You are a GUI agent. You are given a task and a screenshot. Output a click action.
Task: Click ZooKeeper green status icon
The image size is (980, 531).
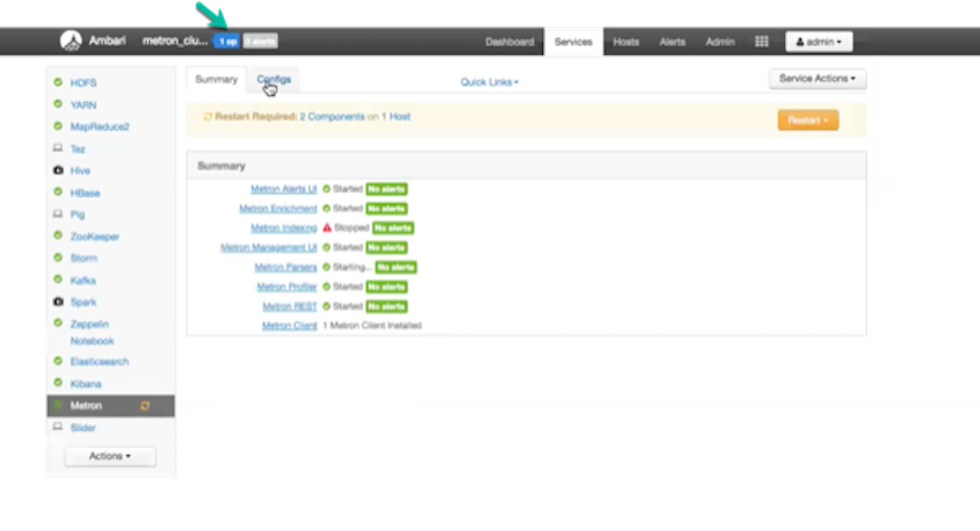[58, 235]
